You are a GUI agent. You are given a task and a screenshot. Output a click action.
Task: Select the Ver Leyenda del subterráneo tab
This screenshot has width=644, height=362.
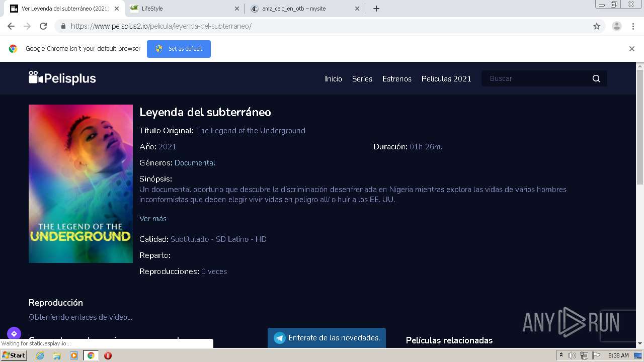64,9
